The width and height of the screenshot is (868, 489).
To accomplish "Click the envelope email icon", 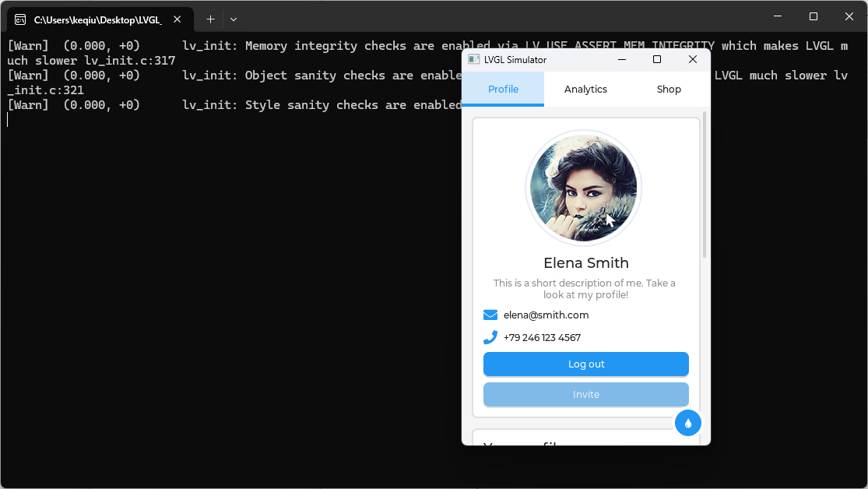I will pos(490,315).
